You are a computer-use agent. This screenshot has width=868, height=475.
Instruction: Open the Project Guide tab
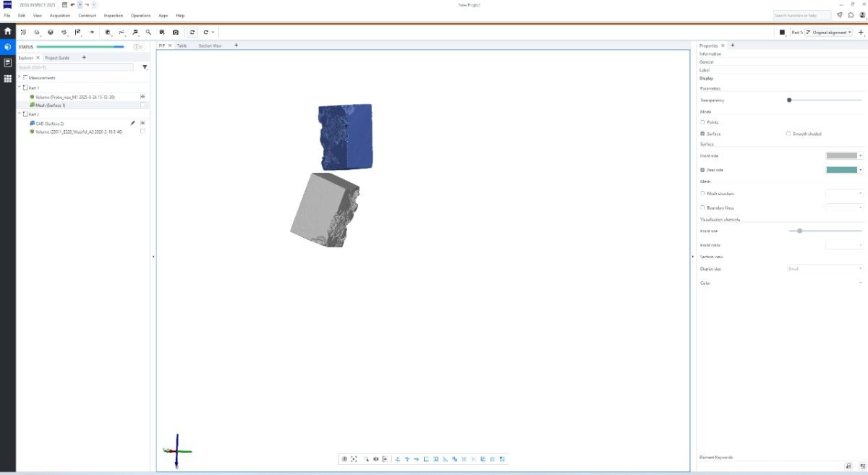(x=57, y=58)
